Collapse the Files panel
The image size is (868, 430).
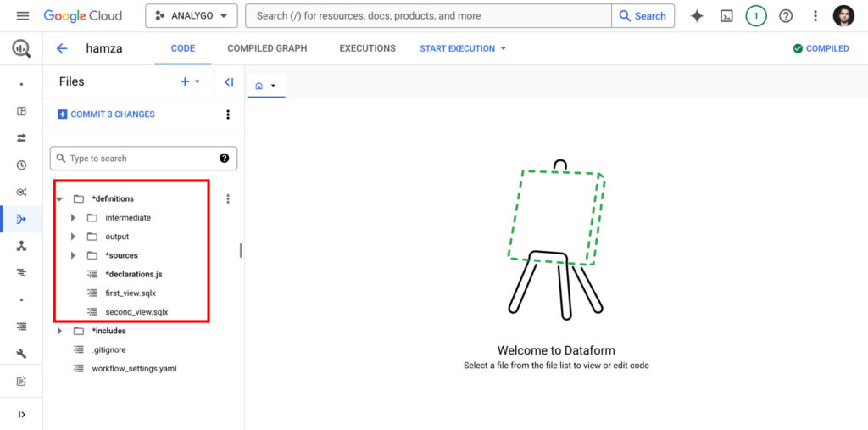228,82
